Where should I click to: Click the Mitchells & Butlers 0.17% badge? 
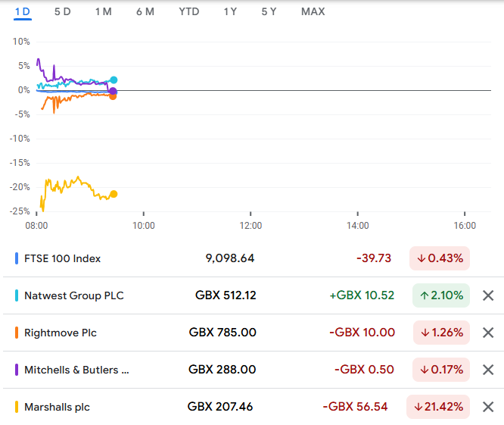tap(441, 370)
